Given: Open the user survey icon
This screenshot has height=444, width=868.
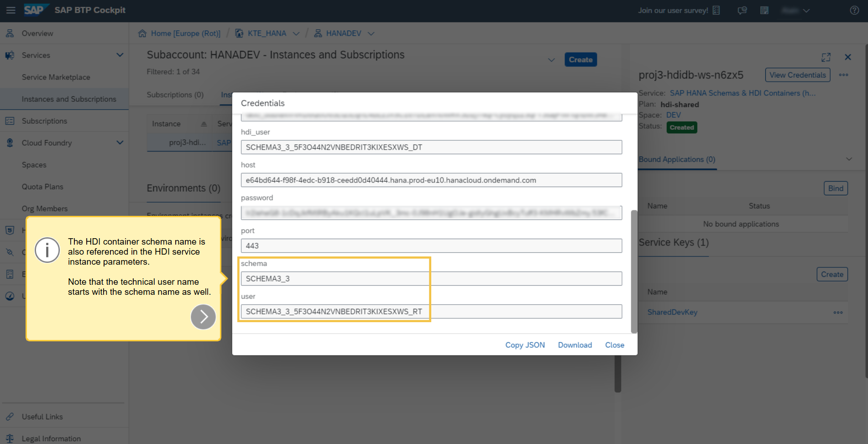Looking at the screenshot, I should (716, 10).
